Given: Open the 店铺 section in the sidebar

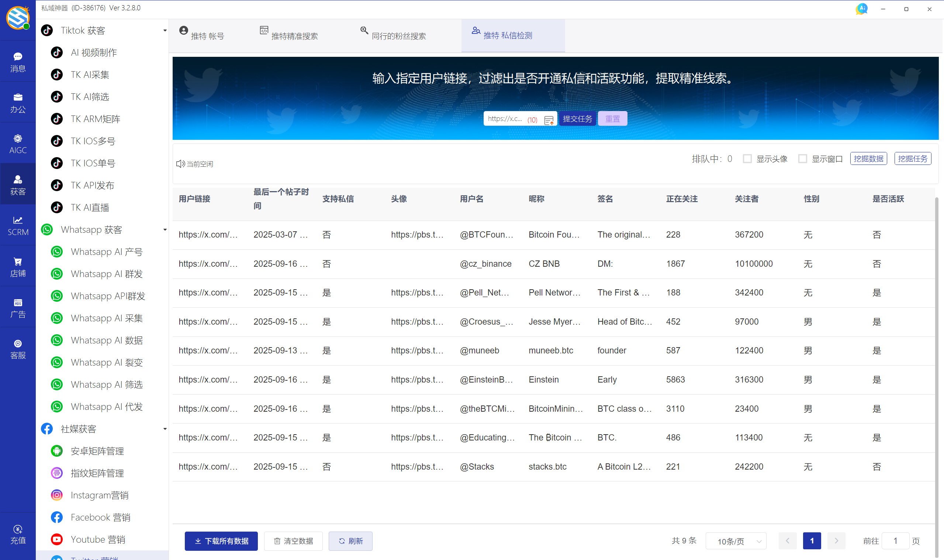Looking at the screenshot, I should pyautogui.click(x=18, y=266).
